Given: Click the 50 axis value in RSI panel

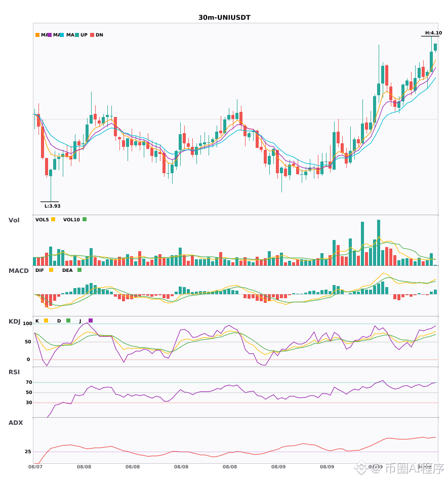Looking at the screenshot, I should 29,392.
